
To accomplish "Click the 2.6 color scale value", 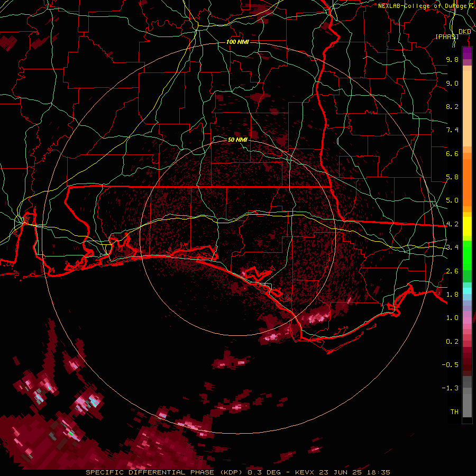I will point(452,271).
